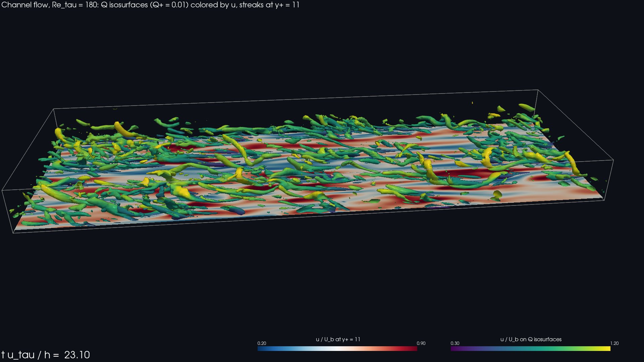Image resolution: width=644 pixels, height=362 pixels.
Task: Click the 1.20 maximum value of isosurface legend
Action: pos(614,343)
